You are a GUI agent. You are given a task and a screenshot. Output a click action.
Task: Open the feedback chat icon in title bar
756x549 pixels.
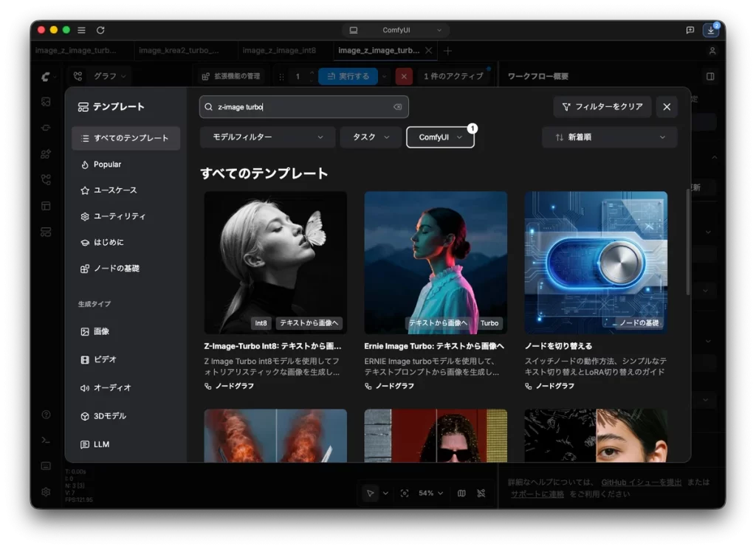tap(690, 30)
